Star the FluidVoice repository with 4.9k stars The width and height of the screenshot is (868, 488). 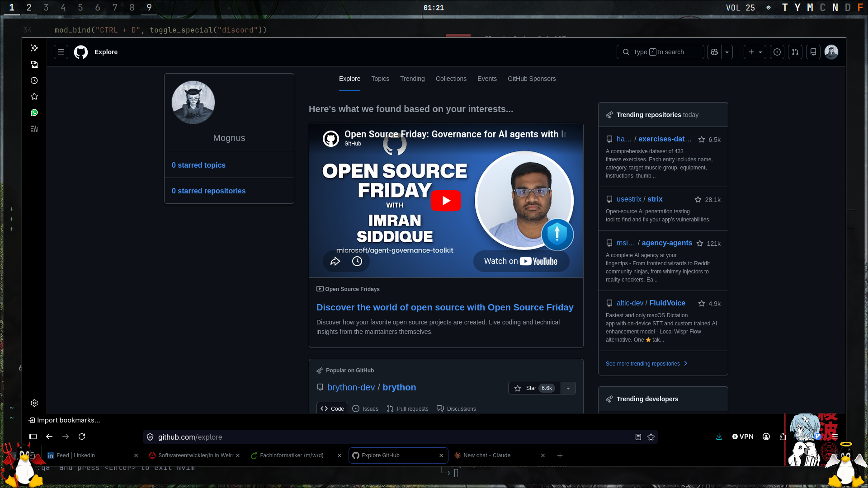coord(702,304)
